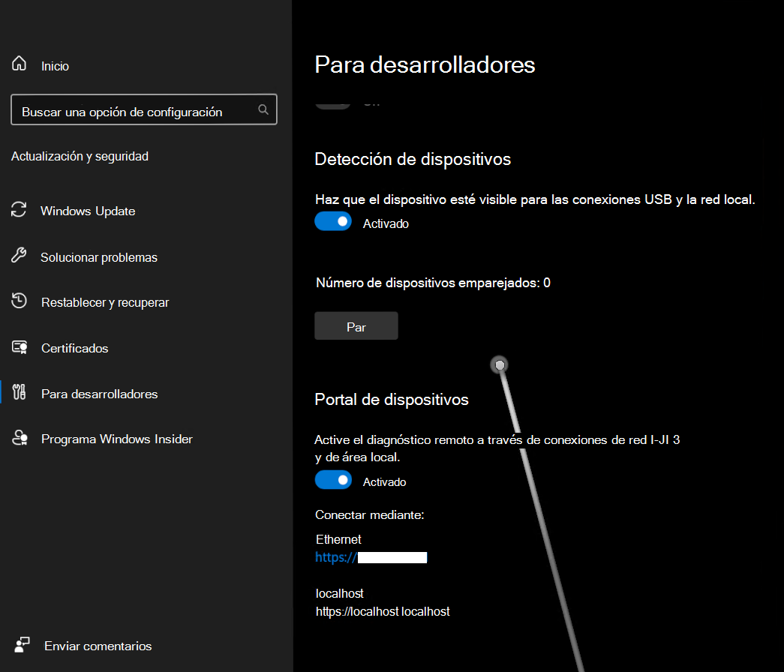Open the Programa Windows Insider icon
This screenshot has width=784, height=672.
tap(18, 439)
